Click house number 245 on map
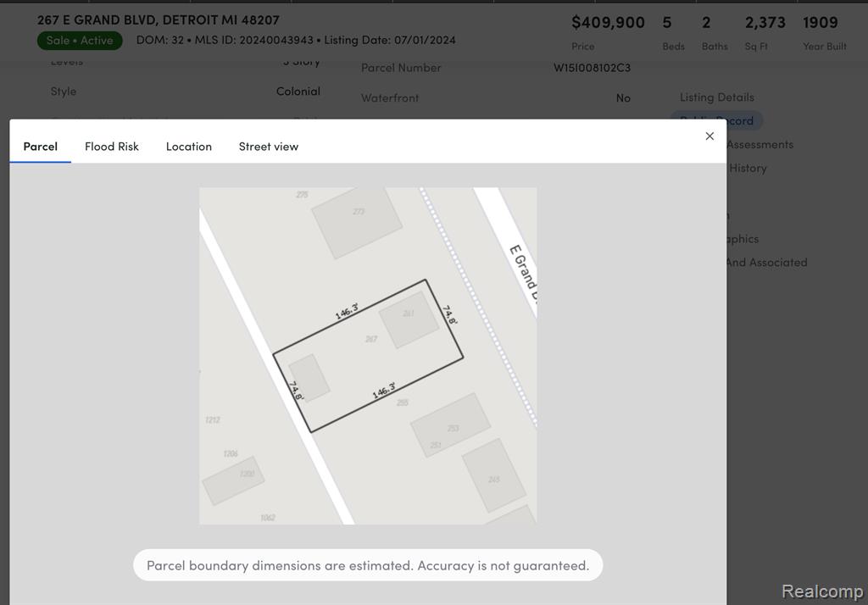This screenshot has height=605, width=868. point(494,480)
